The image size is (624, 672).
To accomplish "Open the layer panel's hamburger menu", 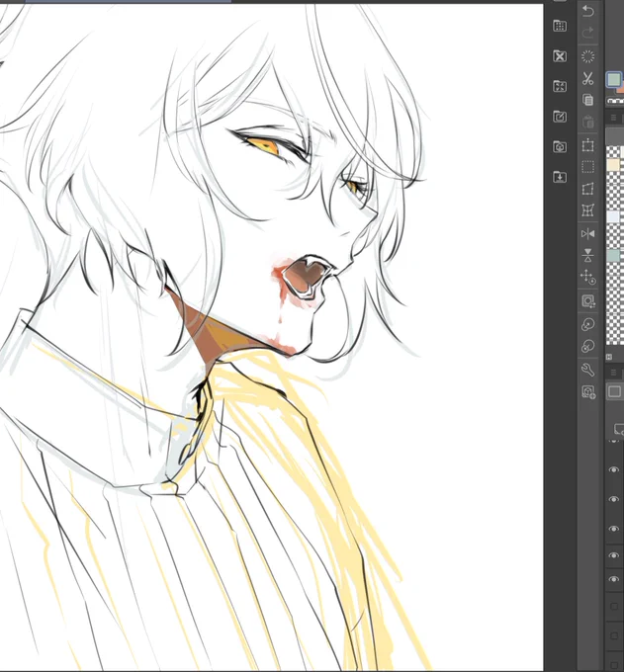I will tap(613, 373).
